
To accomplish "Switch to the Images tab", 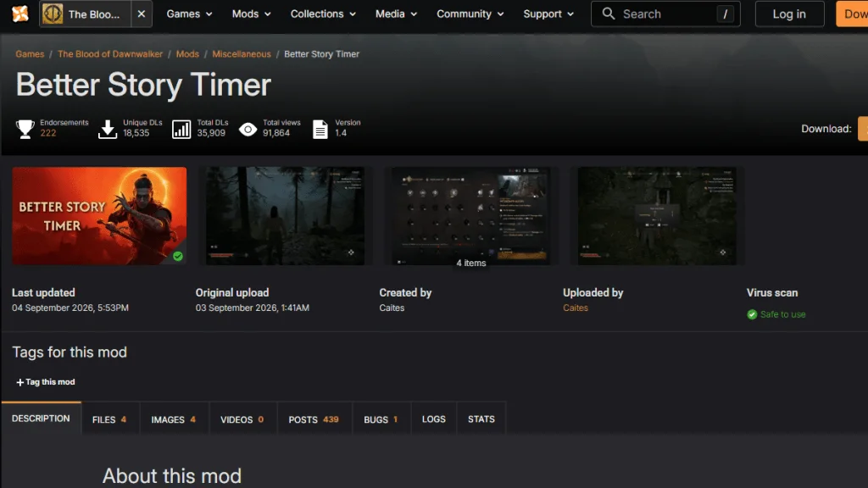I will [x=173, y=419].
